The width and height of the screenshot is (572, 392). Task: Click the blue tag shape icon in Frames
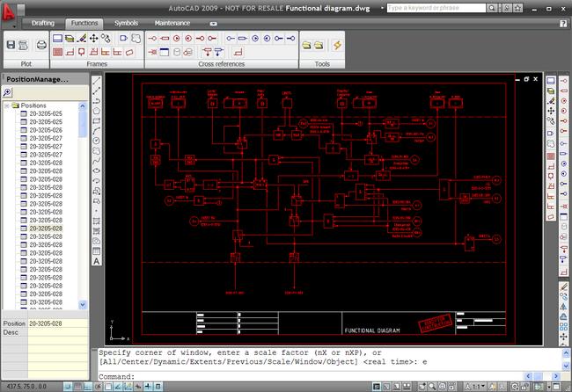pyautogui.click(x=124, y=38)
